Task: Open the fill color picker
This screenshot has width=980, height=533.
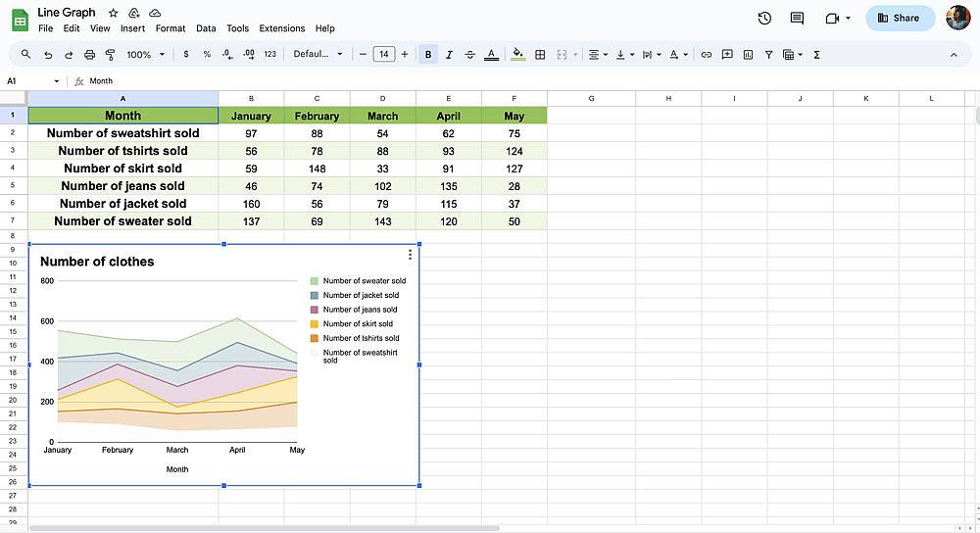Action: click(518, 54)
